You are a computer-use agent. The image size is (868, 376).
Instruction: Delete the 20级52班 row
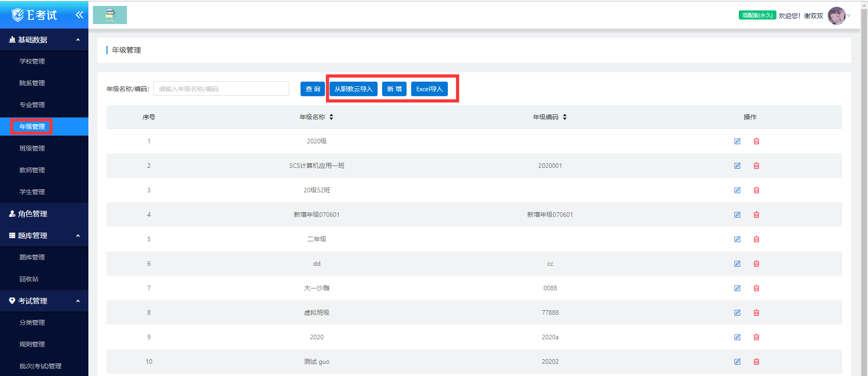tap(756, 190)
